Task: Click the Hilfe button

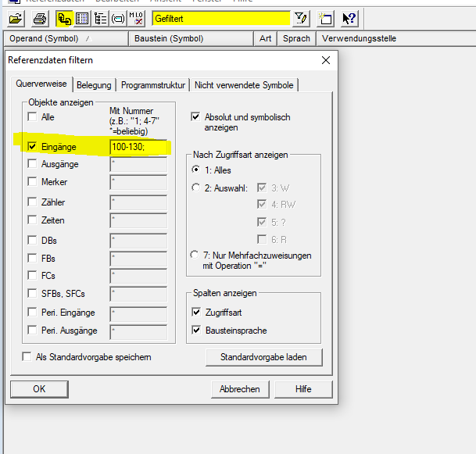Action: pos(303,389)
